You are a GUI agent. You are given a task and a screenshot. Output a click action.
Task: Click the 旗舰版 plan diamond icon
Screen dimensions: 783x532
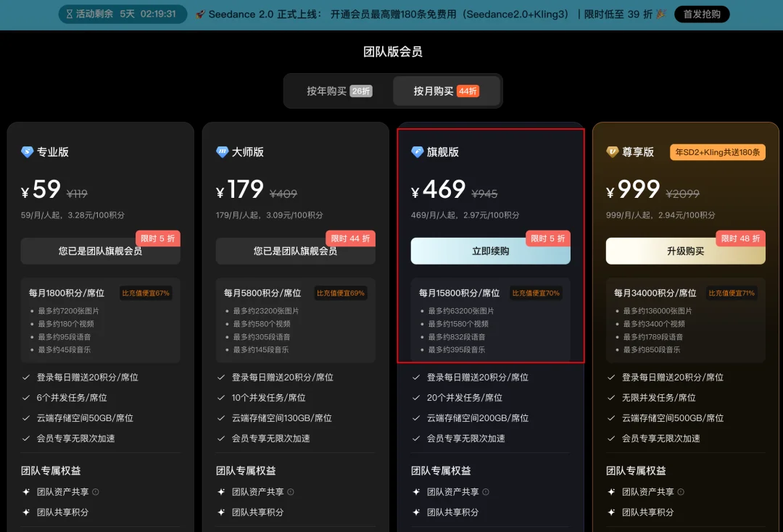(417, 152)
